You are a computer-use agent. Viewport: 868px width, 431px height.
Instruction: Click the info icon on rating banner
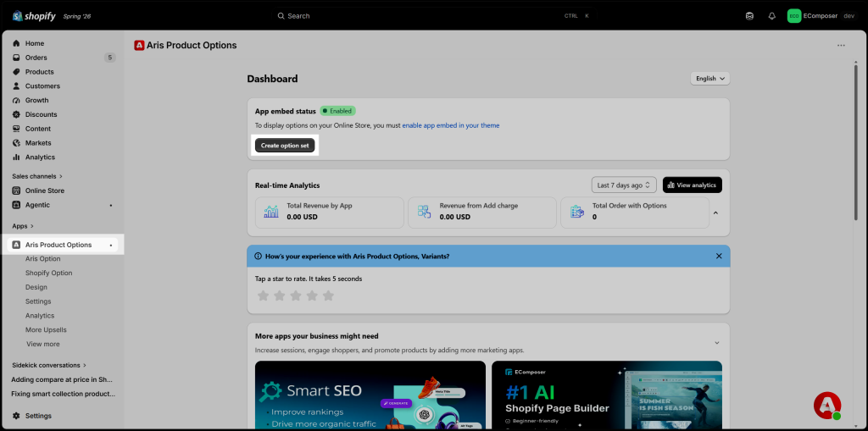(258, 257)
